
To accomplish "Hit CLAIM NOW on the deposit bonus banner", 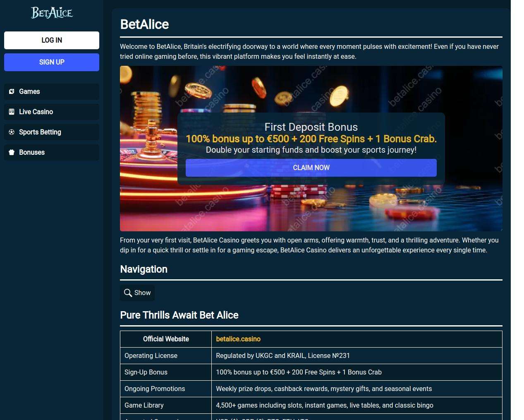I will click(x=311, y=168).
